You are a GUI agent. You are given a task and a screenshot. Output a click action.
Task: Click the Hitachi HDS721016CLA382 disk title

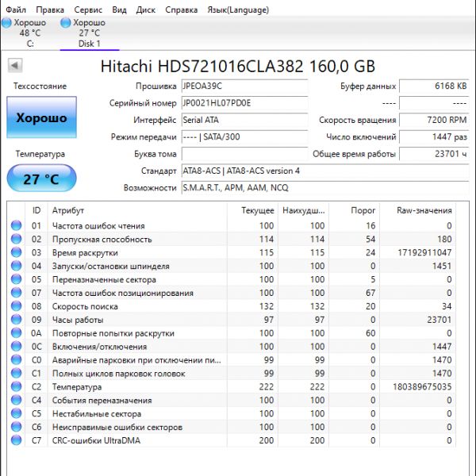tap(238, 66)
